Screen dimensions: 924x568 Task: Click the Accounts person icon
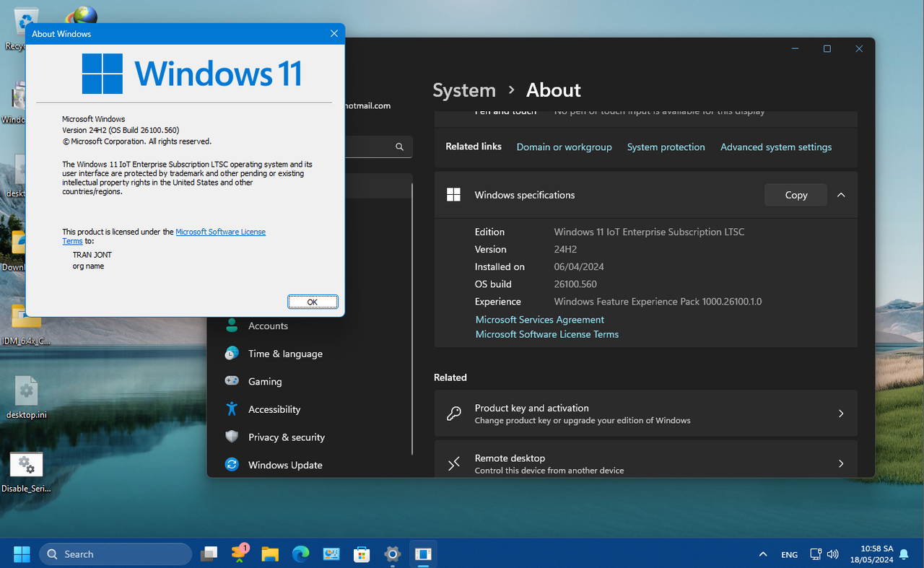tap(232, 325)
